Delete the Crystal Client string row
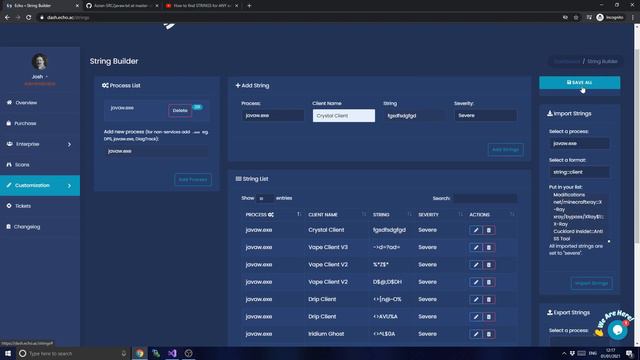 point(489,230)
